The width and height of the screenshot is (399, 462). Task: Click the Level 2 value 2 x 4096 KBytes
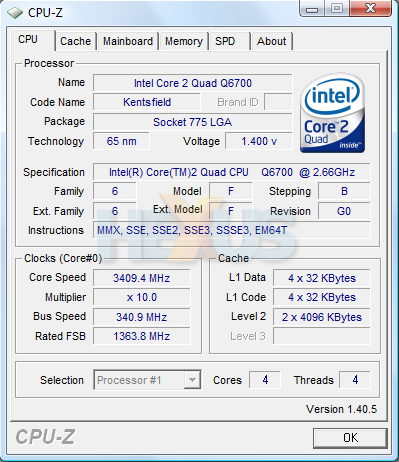[322, 317]
